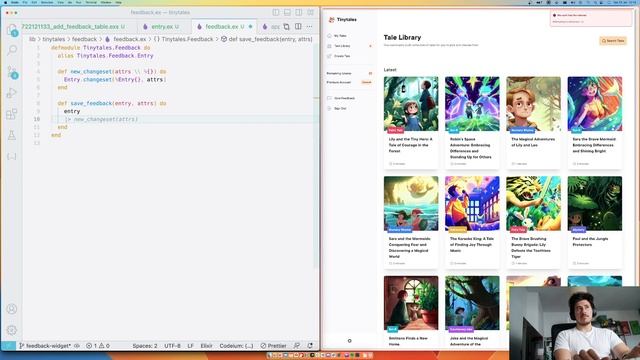Click the Sign Out icon in sidebar
Viewport: 640px width, 360px height.
click(329, 109)
